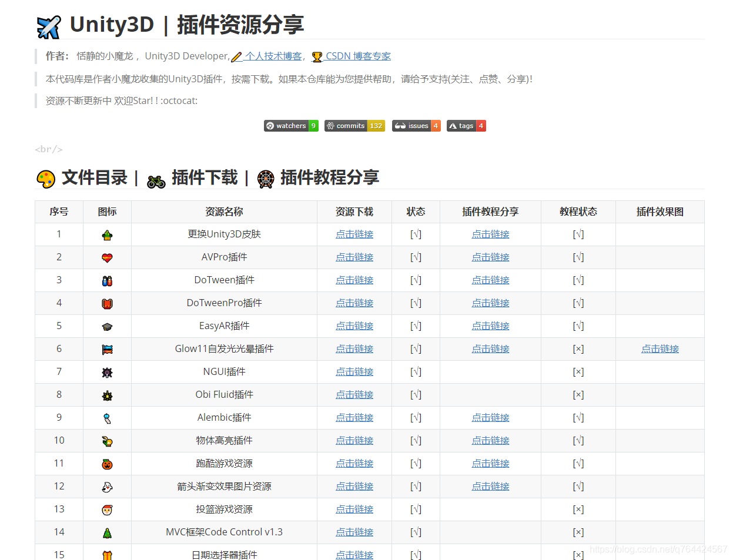Click the 文件目录 heading text
The width and height of the screenshot is (733, 560).
tap(95, 177)
